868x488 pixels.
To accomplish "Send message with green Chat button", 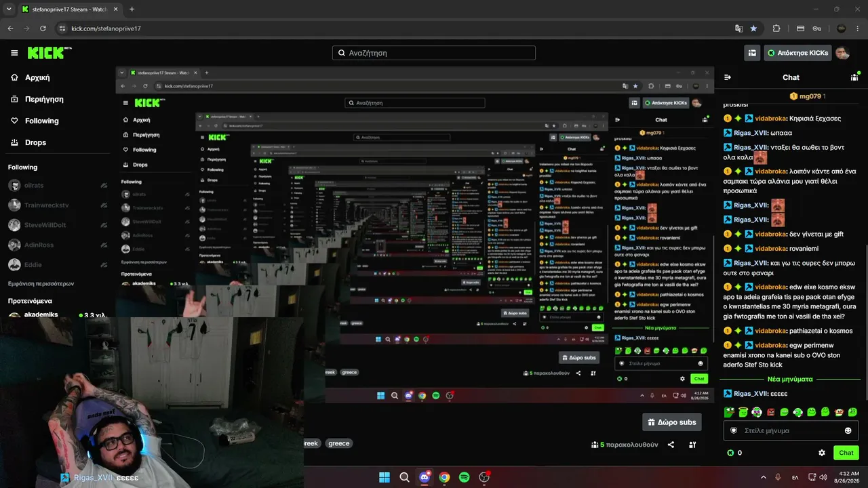I will 846,453.
